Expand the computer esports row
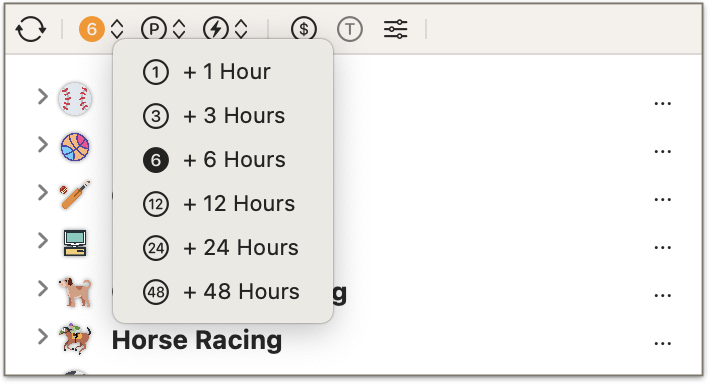Screen dimensions: 709x384 pos(43,240)
